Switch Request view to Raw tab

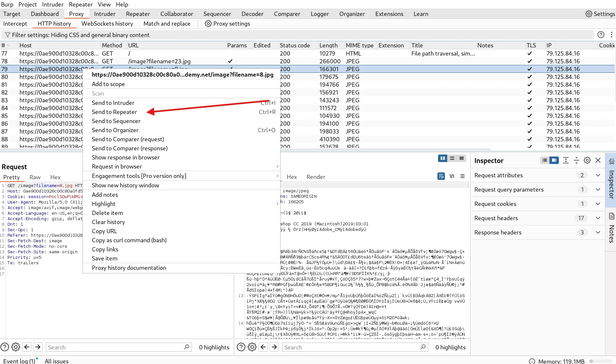pos(35,177)
